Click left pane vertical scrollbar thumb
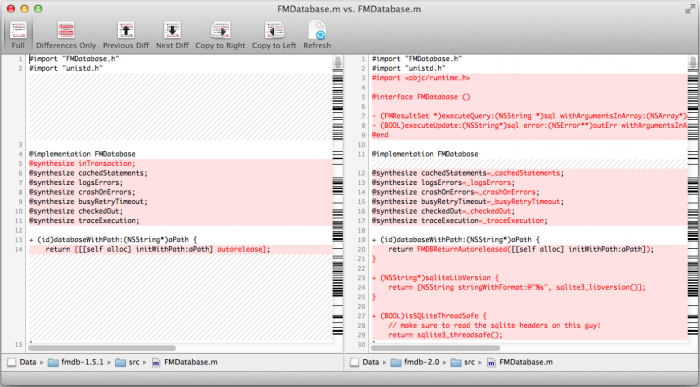 pyautogui.click(x=338, y=62)
